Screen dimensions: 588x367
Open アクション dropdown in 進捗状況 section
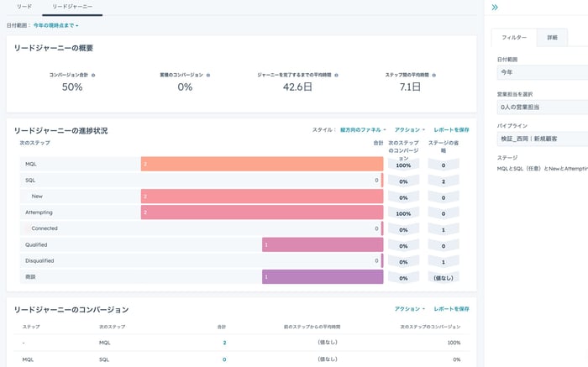(409, 130)
